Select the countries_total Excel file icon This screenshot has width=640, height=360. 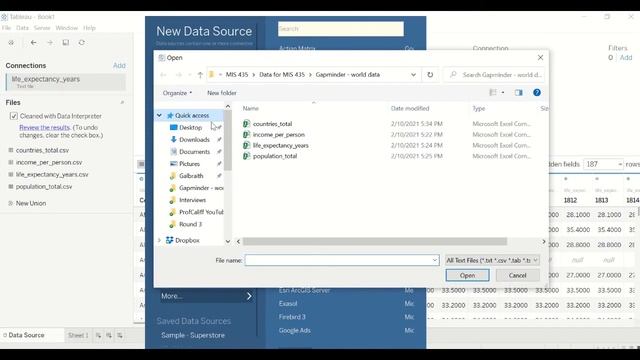[x=247, y=123]
